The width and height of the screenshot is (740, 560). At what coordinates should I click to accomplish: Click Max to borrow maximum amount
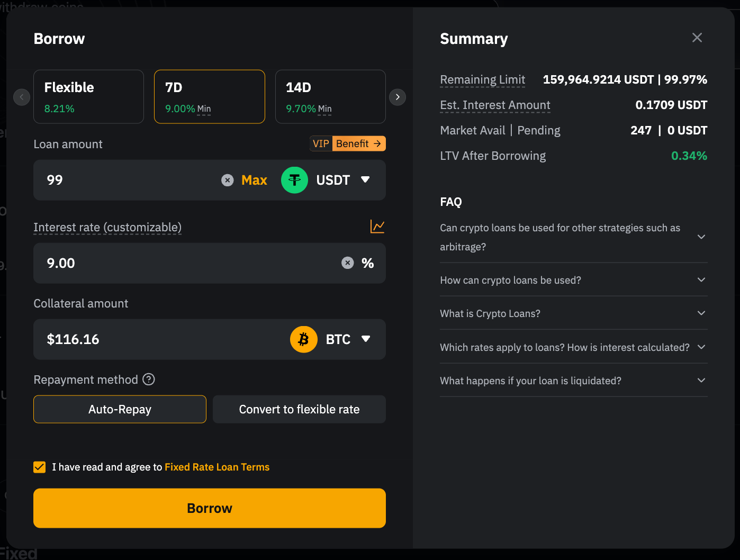point(254,180)
